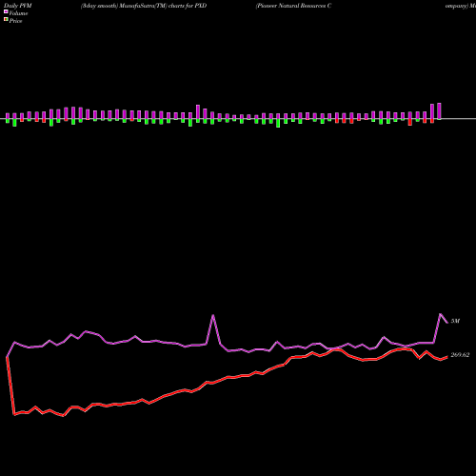Click the Pioneer Natural Resources company name
This screenshot has width=476, height=476.
294,6
